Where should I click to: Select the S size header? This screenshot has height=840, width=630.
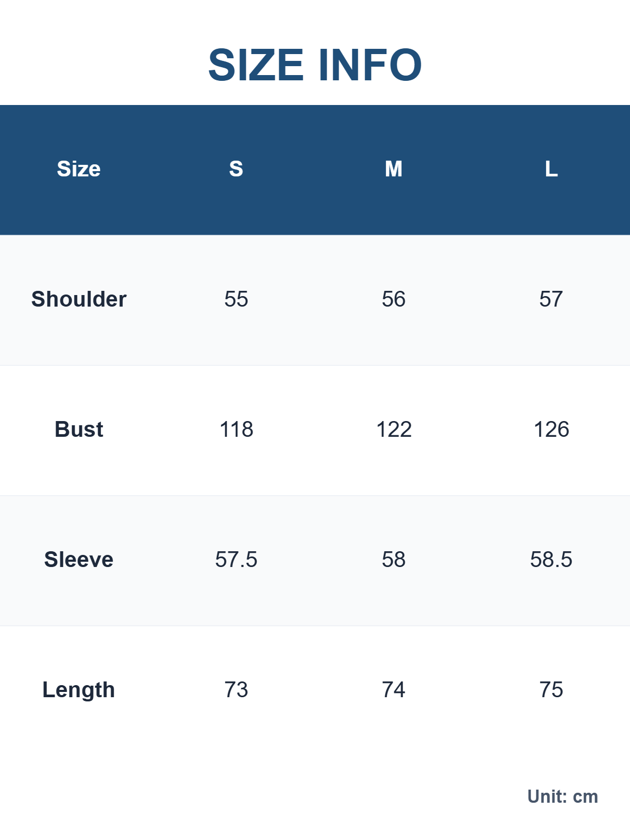[236, 169]
